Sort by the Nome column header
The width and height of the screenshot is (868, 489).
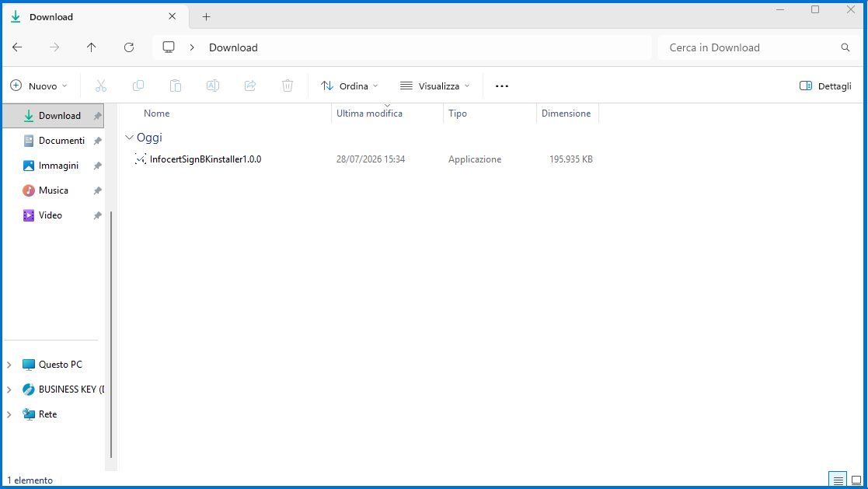[157, 114]
